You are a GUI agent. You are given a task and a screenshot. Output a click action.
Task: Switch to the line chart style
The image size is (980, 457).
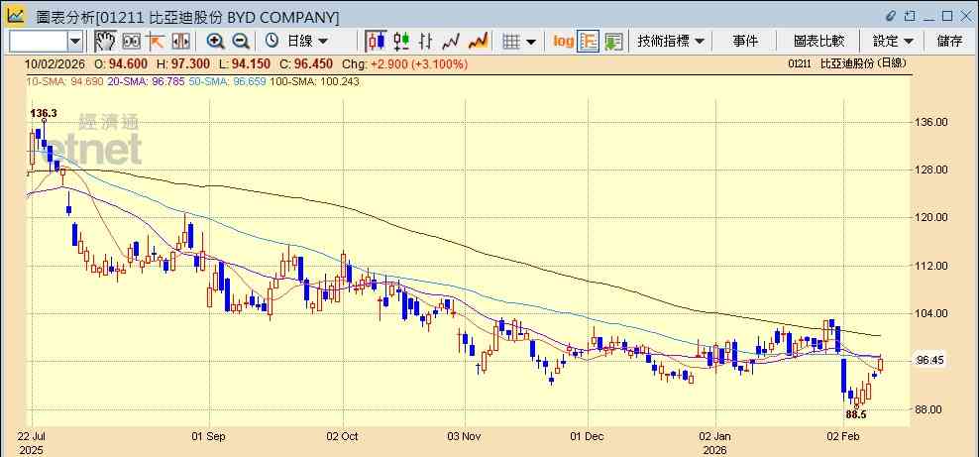(451, 42)
